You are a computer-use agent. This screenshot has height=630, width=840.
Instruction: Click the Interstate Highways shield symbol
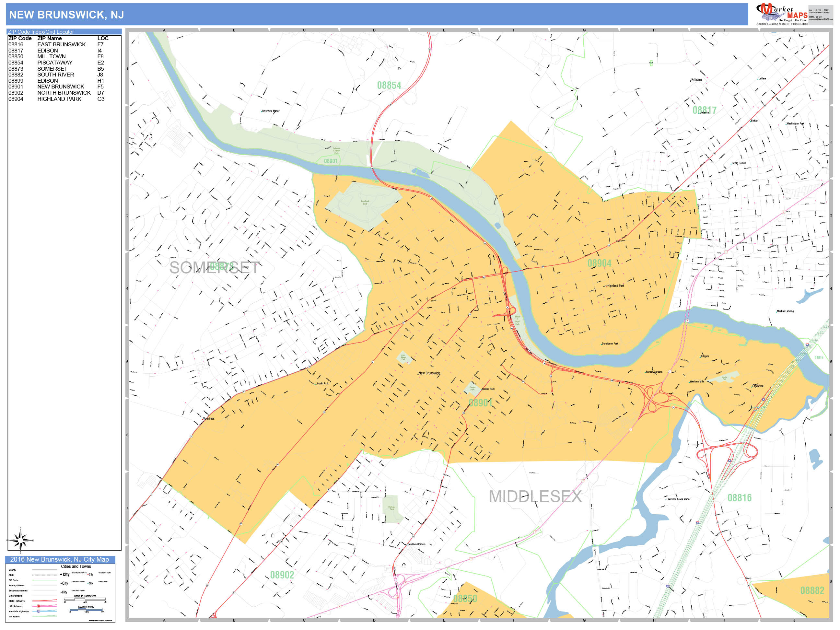point(38,612)
